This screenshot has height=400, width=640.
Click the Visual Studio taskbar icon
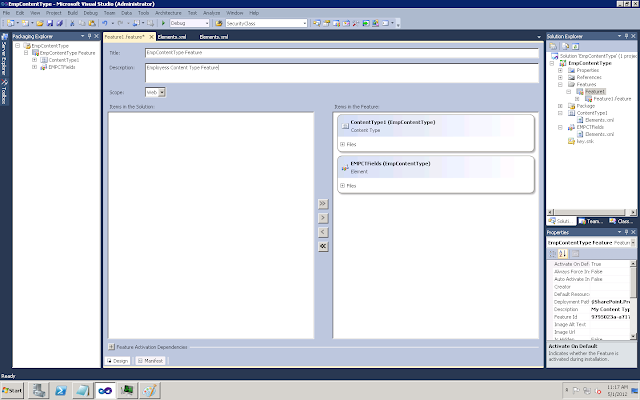coord(105,391)
